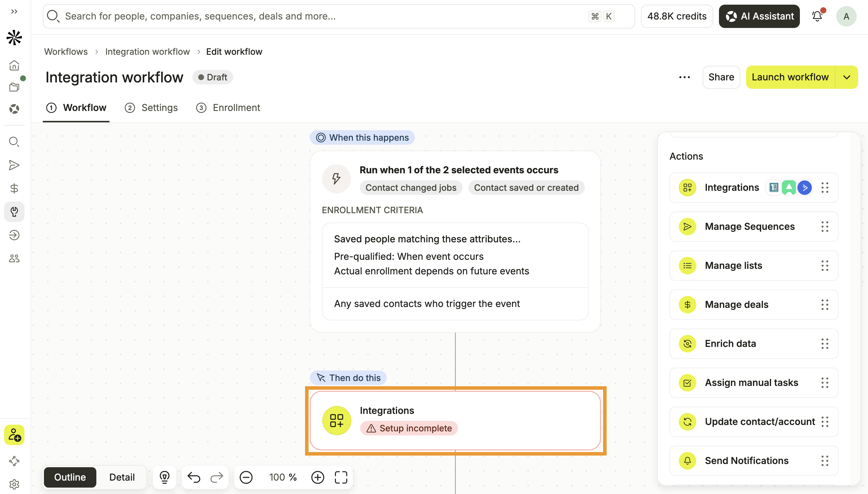Image resolution: width=868 pixels, height=494 pixels.
Task: Open the three-dot more options menu
Action: [685, 77]
